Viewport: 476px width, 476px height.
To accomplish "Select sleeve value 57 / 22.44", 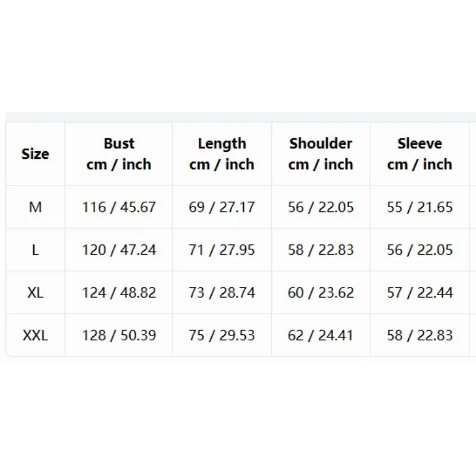I will click(419, 293).
